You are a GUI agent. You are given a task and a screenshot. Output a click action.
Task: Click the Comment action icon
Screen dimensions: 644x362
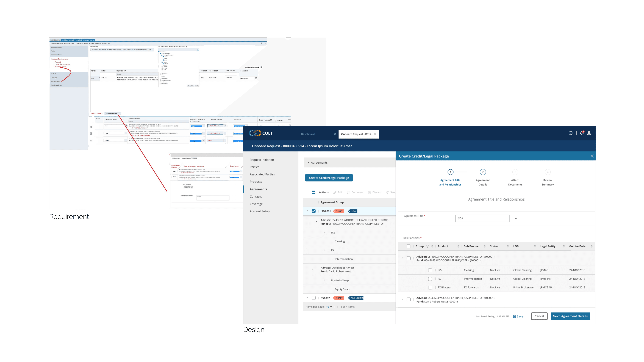[x=349, y=192]
